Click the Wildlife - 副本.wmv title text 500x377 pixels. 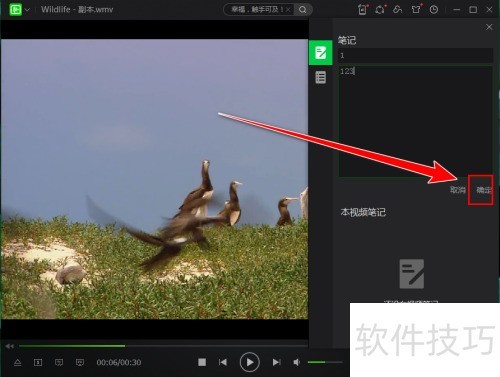click(x=77, y=9)
